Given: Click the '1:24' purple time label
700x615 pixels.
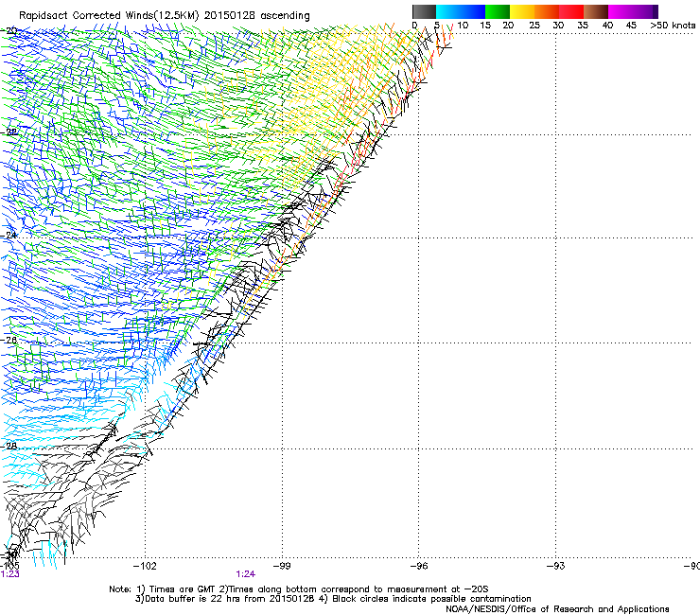Looking at the screenshot, I should [246, 574].
